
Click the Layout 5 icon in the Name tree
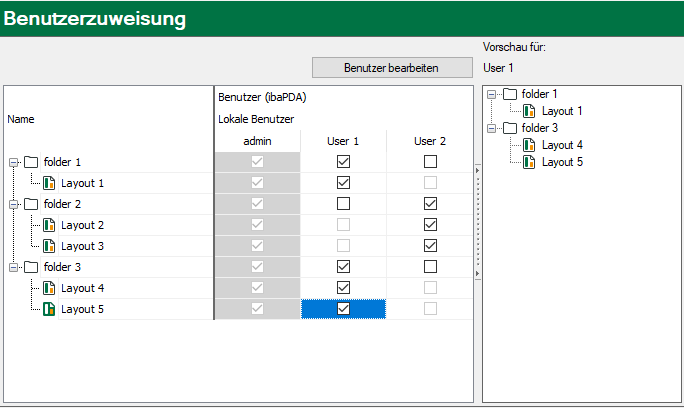tap(49, 309)
